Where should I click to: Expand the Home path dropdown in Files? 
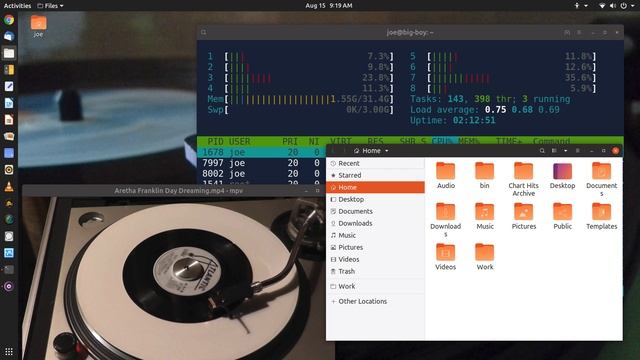[x=387, y=151]
